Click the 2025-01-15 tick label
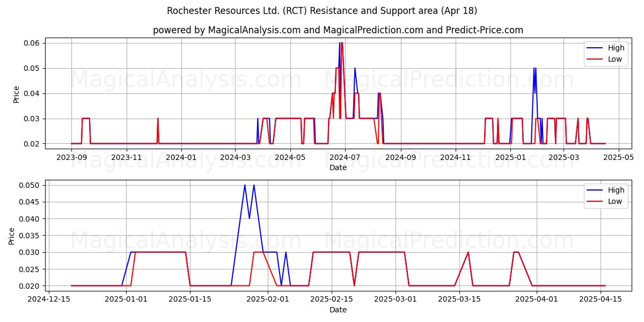Screen dimensions: 644x322 [190, 299]
